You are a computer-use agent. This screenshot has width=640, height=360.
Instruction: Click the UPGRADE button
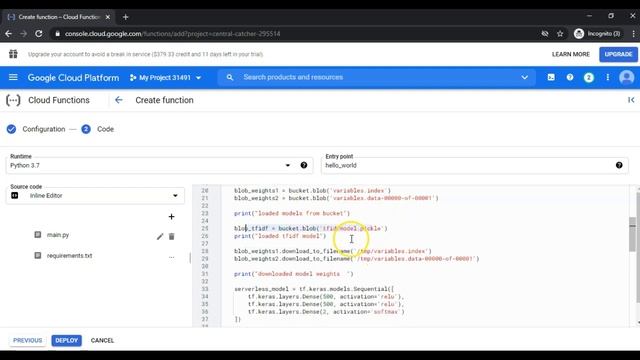click(618, 54)
